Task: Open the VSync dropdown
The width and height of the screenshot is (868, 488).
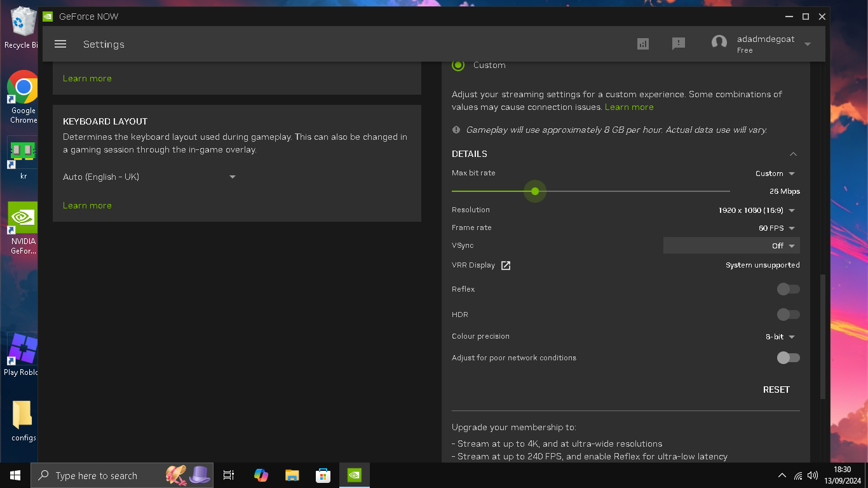Action: pos(731,245)
